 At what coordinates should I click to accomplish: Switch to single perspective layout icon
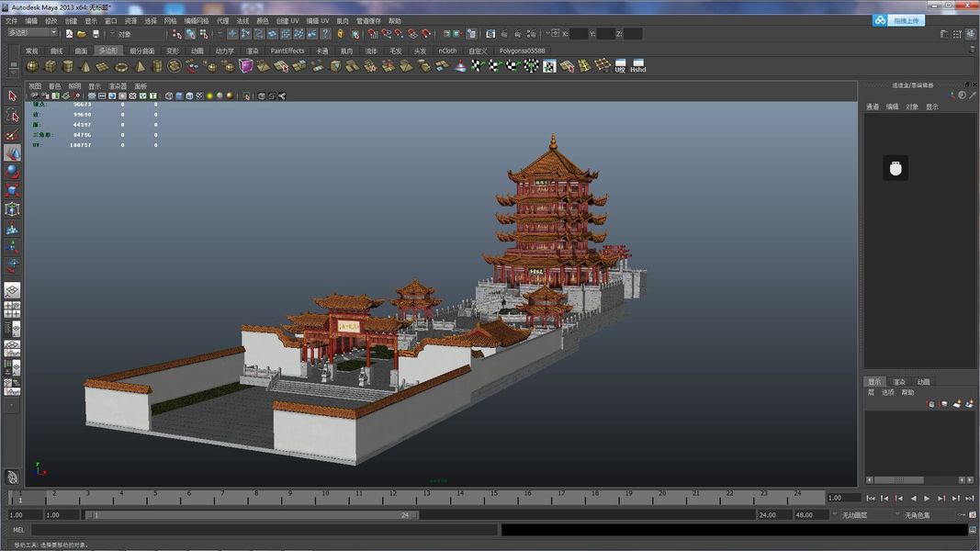(12, 290)
